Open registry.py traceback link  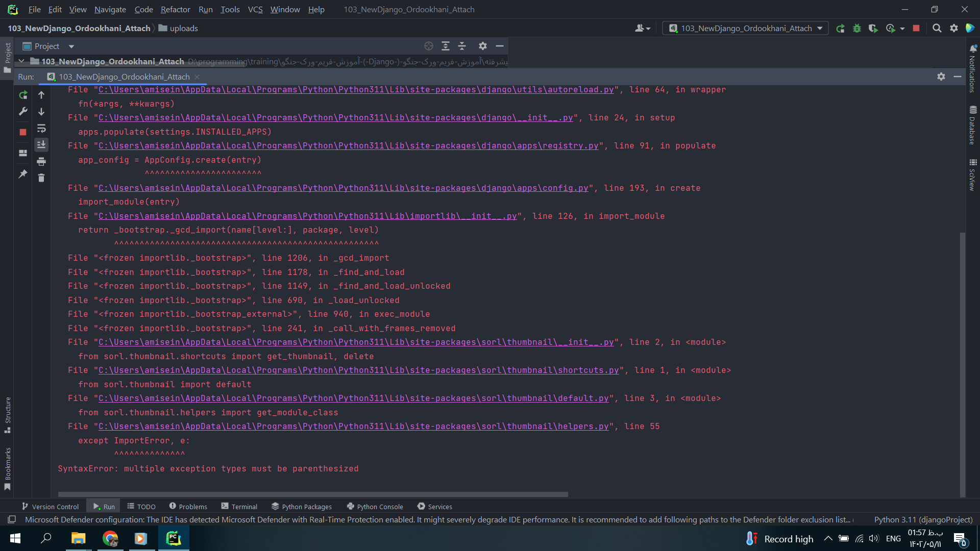348,146
